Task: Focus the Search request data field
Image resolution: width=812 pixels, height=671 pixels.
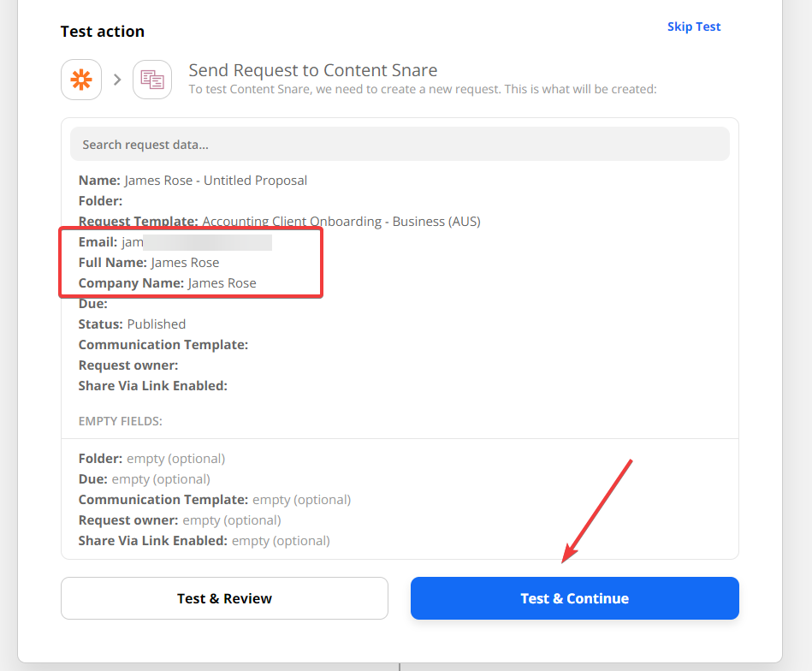Action: pos(400,144)
